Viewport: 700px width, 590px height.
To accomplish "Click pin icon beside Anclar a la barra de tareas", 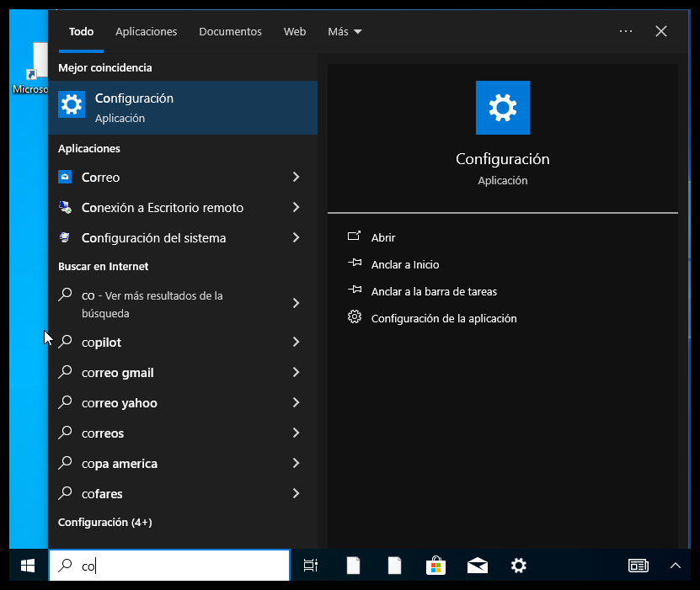I will tap(355, 290).
